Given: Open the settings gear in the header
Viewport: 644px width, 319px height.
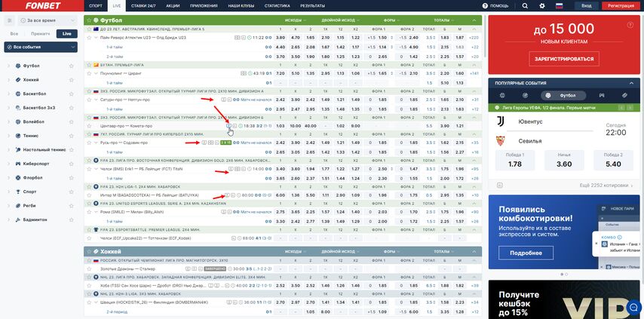Looking at the screenshot, I should click(542, 6).
